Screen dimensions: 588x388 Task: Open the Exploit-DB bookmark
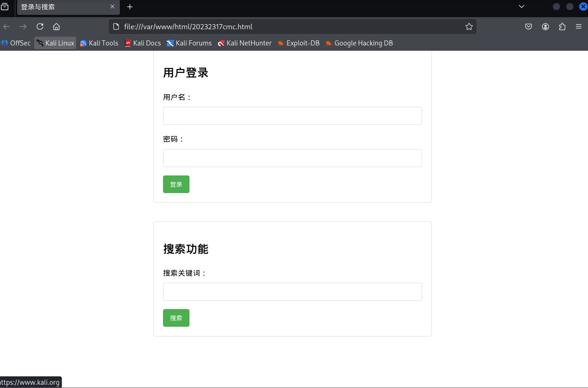299,43
